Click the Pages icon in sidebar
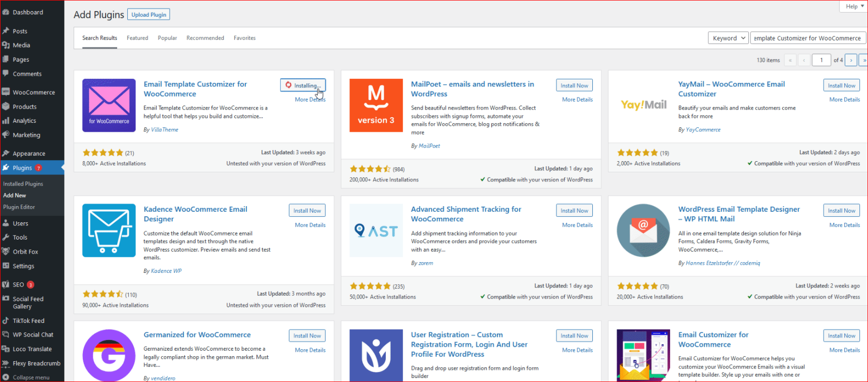This screenshot has height=382, width=868. pos(6,59)
